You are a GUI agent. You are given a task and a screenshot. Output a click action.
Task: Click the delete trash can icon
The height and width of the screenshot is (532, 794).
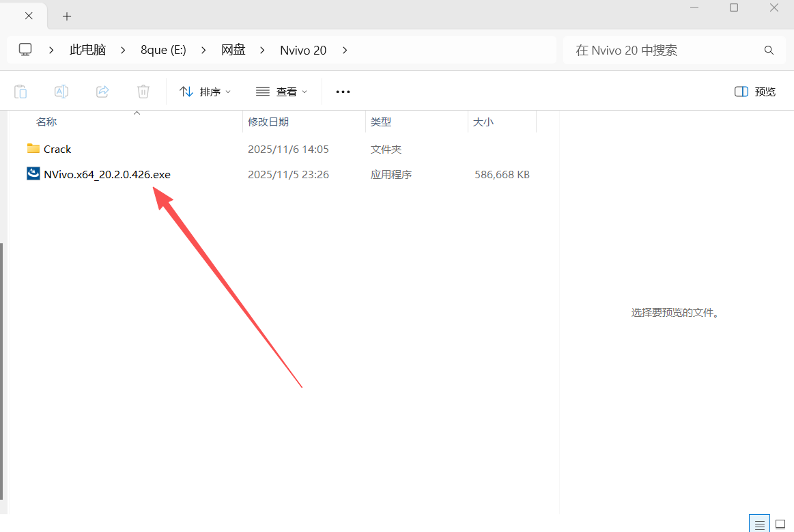[143, 92]
